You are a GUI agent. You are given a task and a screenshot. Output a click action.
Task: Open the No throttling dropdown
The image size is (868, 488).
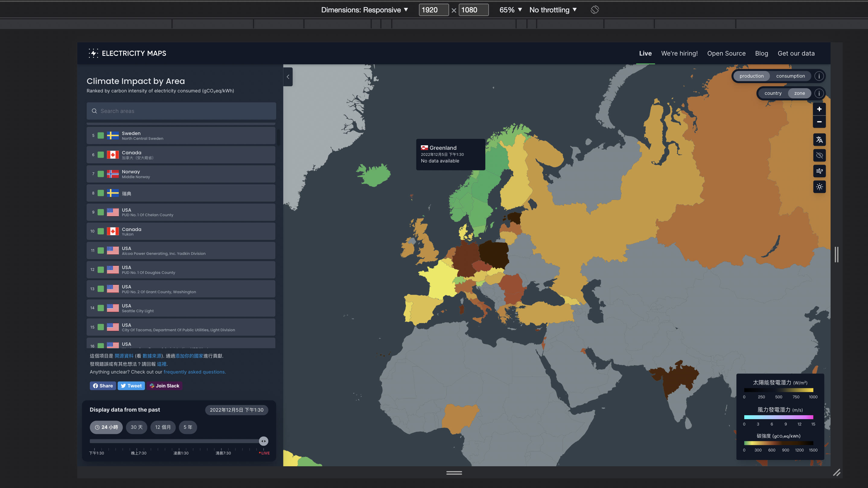point(552,10)
